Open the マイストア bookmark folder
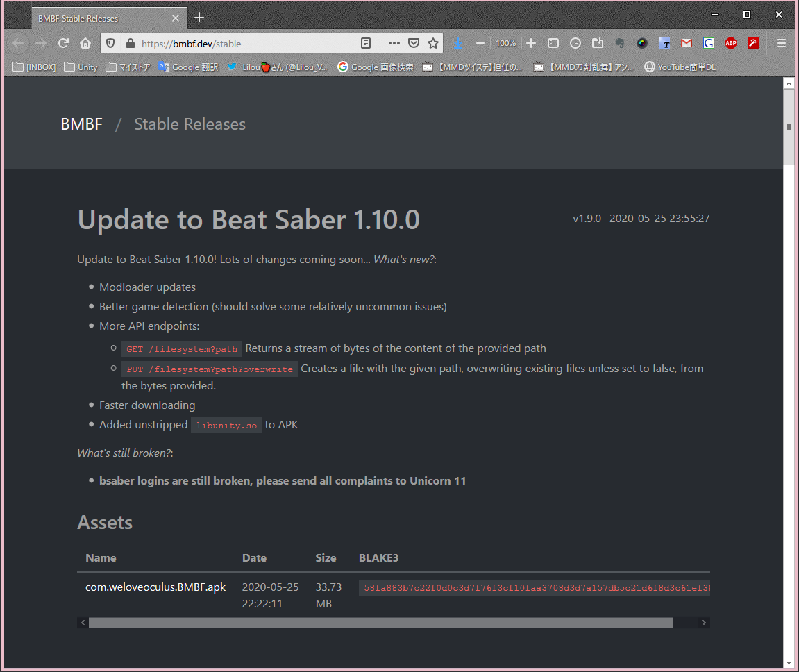799x672 pixels. coord(128,67)
